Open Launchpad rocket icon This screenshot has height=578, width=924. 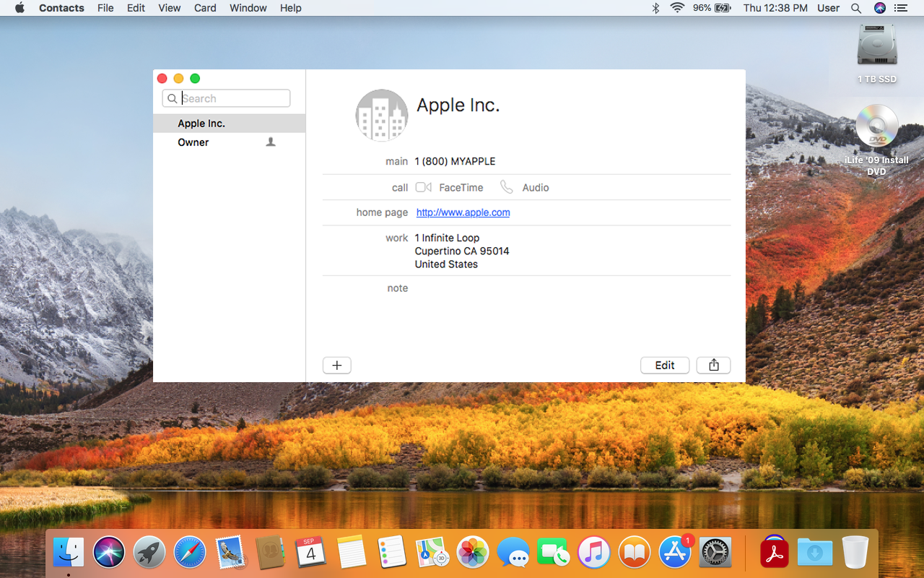coord(149,553)
